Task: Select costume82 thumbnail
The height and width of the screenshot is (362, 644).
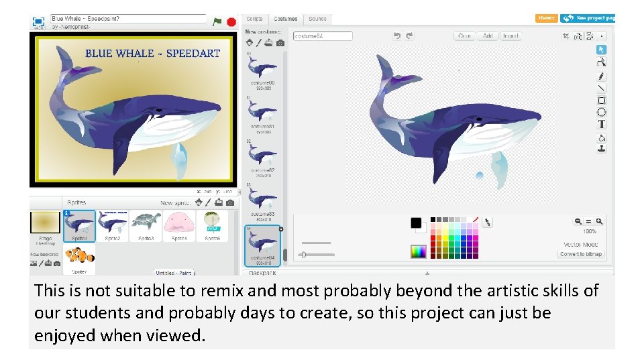Action: pos(262,158)
